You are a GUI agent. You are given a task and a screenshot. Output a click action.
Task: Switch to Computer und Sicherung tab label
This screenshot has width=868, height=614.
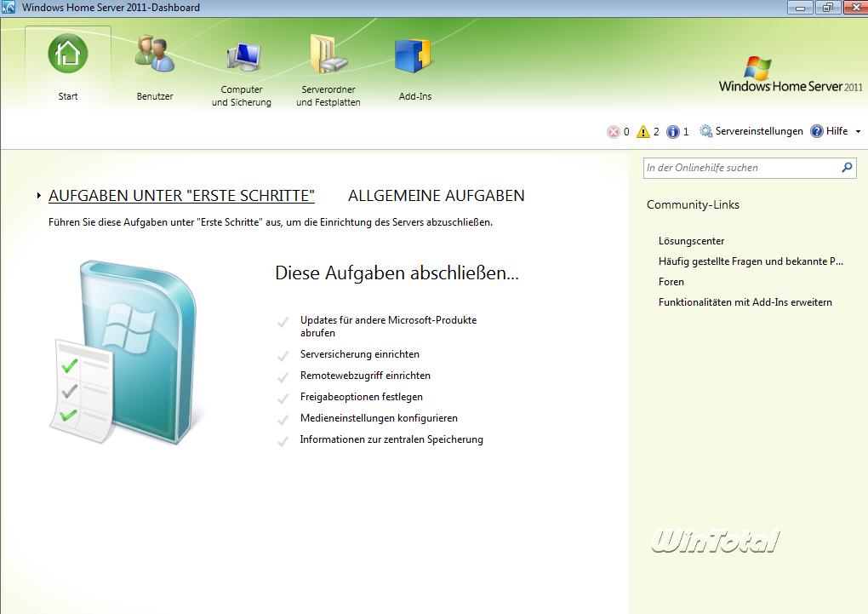tap(242, 96)
